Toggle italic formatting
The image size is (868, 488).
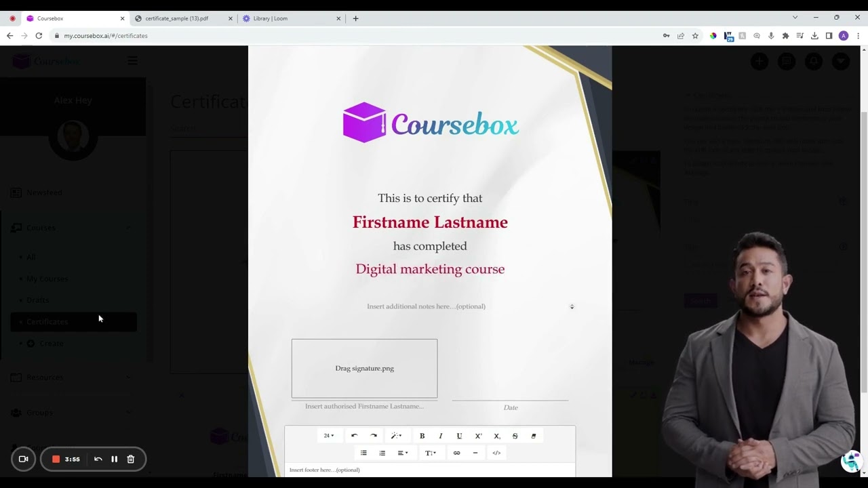(441, 436)
